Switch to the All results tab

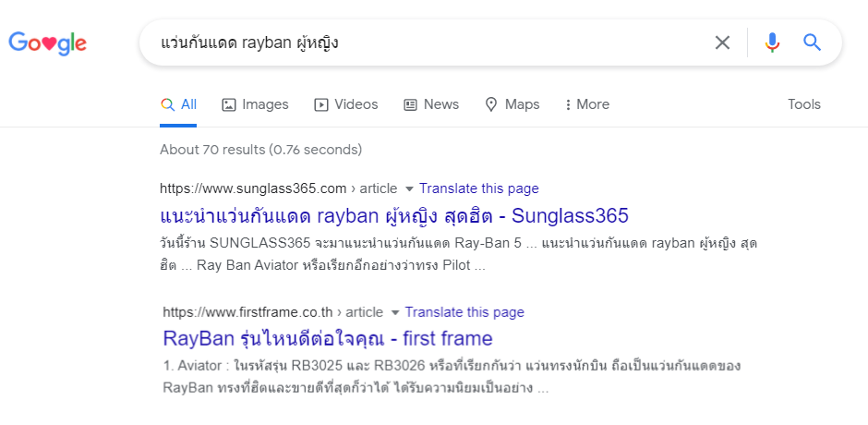179,105
